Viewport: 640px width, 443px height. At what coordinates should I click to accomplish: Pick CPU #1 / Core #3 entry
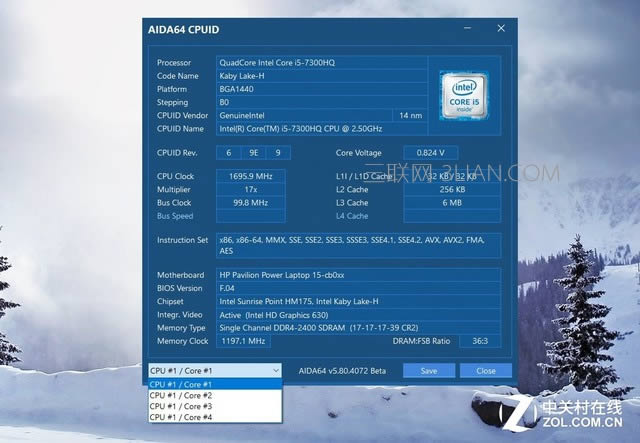[215, 406]
